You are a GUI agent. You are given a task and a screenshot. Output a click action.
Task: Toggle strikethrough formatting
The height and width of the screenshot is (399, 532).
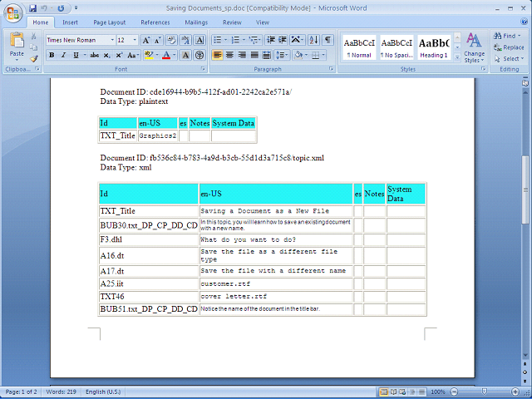[x=94, y=55]
